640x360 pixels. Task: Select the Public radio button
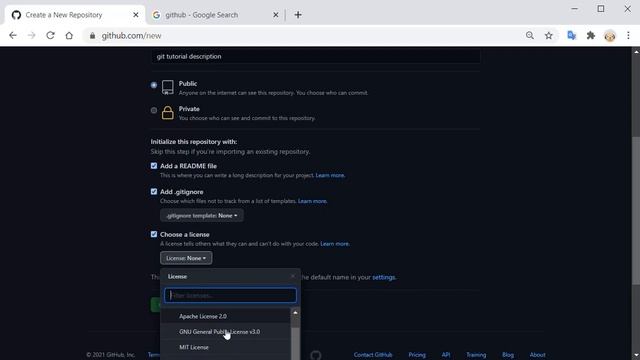click(154, 85)
